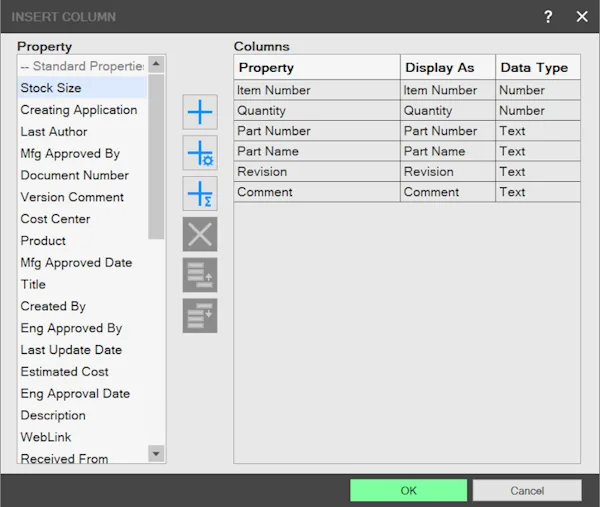600x507 pixels.
Task: Select Revision in the Columns Property column
Action: pos(317,171)
